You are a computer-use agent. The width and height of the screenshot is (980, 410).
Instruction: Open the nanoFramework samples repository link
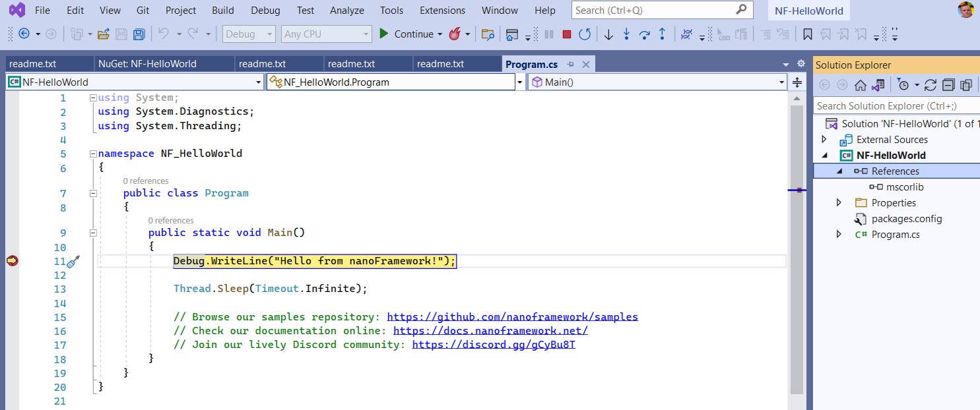(512, 316)
